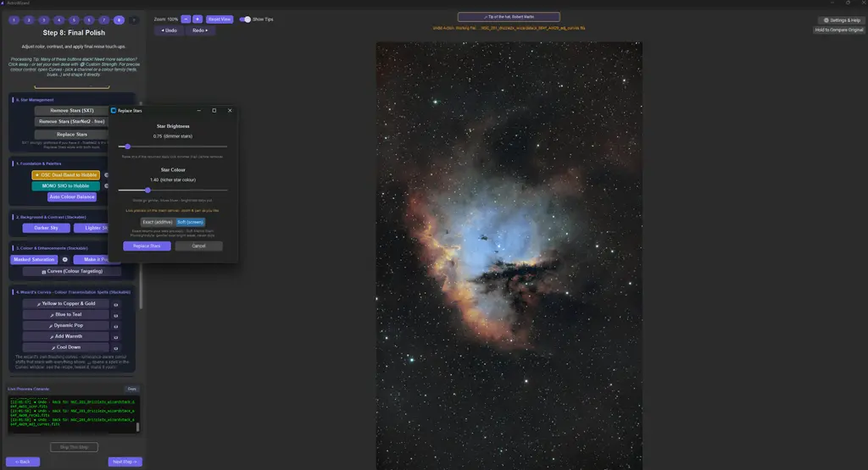This screenshot has width=868, height=470.
Task: Open Settings & Help
Action: (x=842, y=20)
